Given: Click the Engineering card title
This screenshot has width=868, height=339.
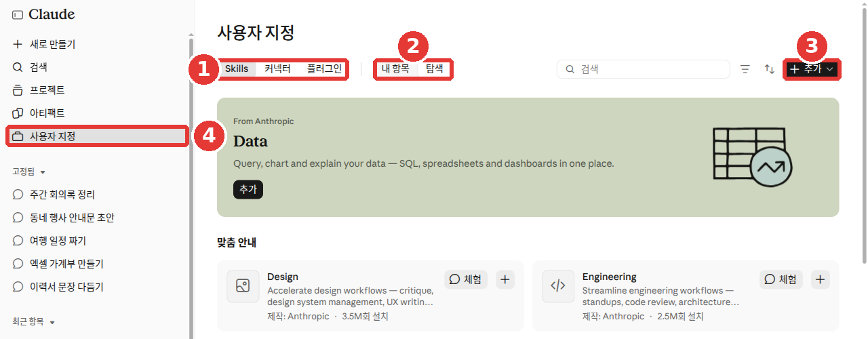Looking at the screenshot, I should [610, 277].
